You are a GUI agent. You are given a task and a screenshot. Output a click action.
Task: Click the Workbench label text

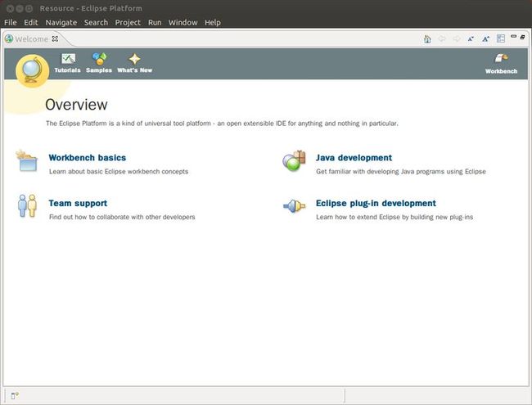[501, 71]
